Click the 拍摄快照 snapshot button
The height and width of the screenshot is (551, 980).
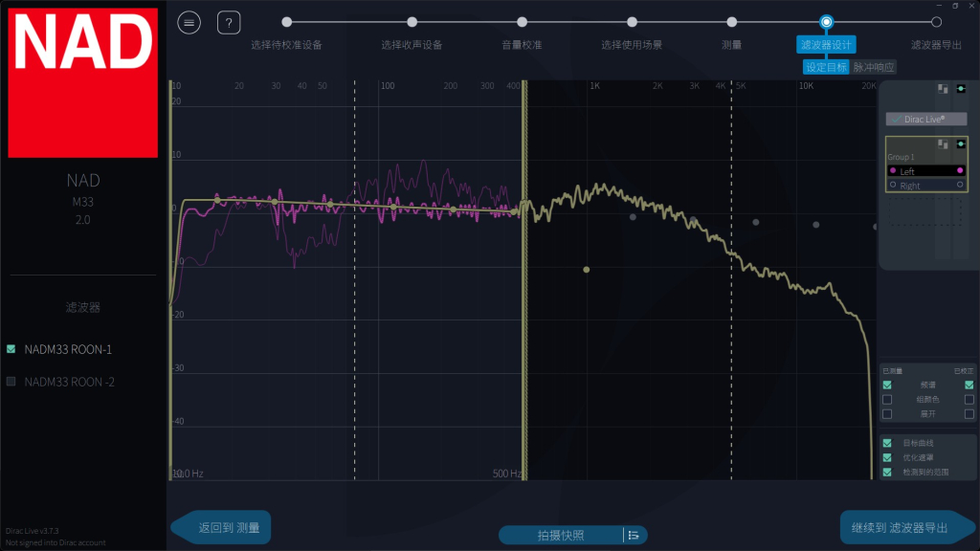[561, 536]
